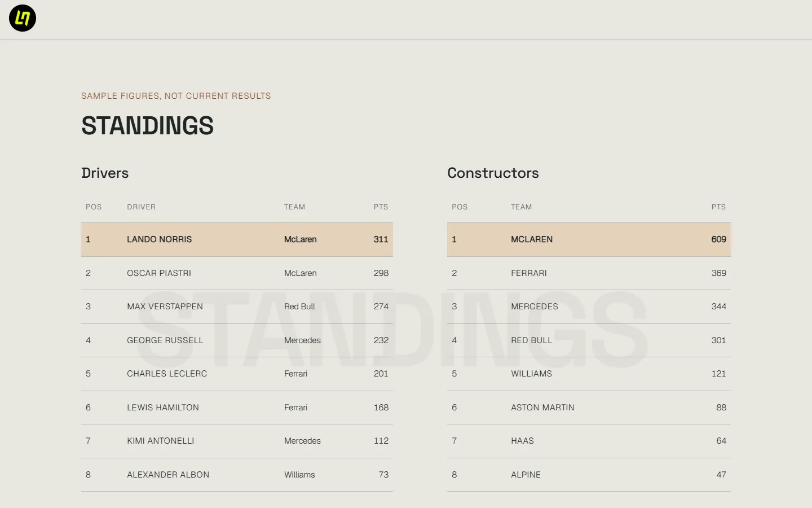Image resolution: width=812 pixels, height=508 pixels.
Task: Click the DRIVER column header
Action: coord(141,207)
